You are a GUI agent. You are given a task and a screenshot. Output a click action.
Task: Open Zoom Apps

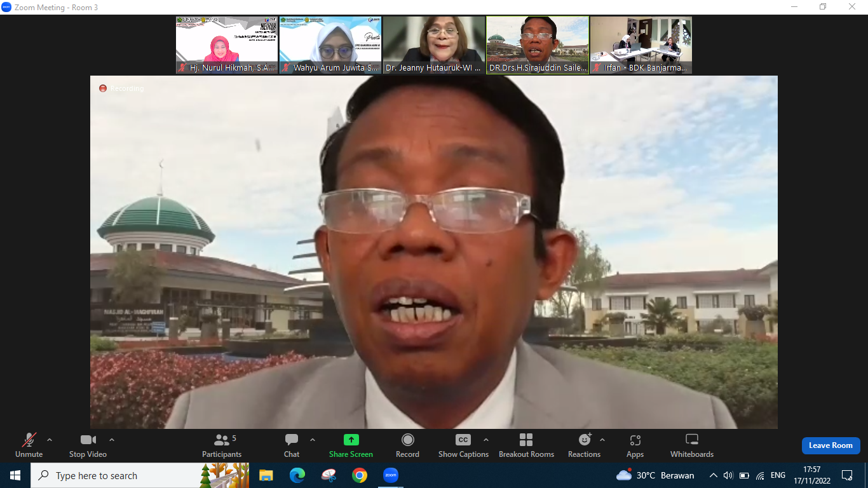[x=635, y=445]
